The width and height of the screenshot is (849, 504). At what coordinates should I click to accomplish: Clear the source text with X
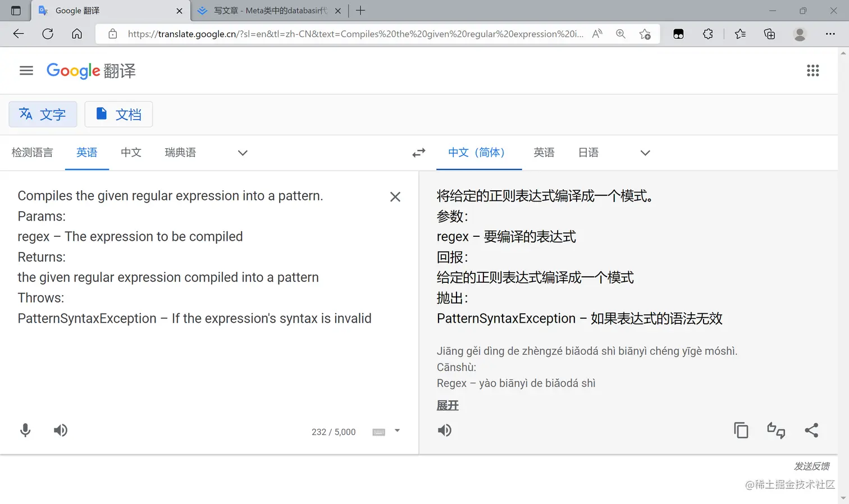point(395,197)
